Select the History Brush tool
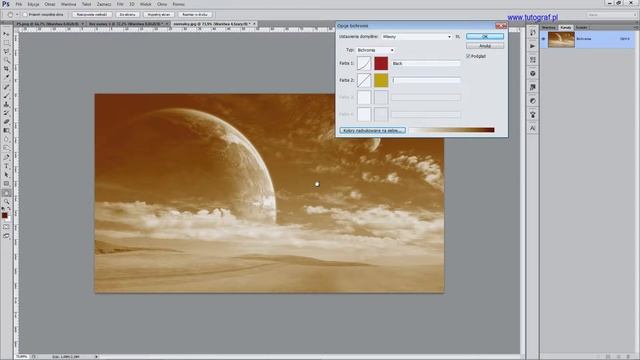The width and height of the screenshot is (640, 360). click(6, 113)
